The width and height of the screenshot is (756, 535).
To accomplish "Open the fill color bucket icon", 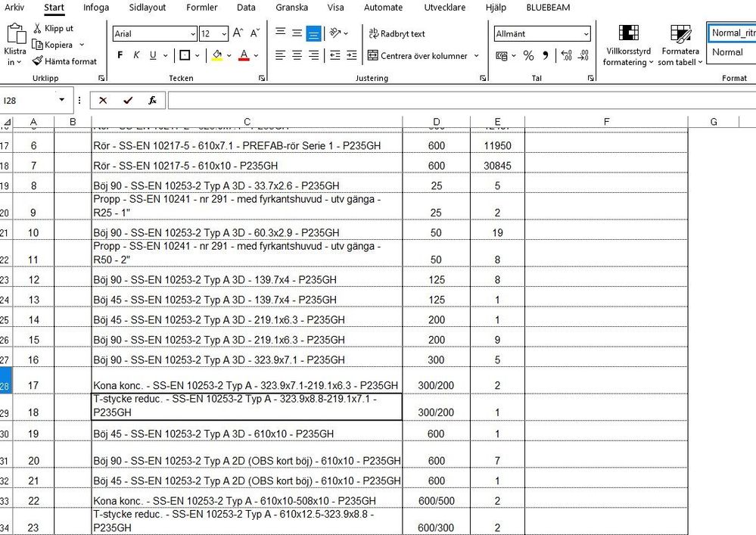I will point(216,54).
